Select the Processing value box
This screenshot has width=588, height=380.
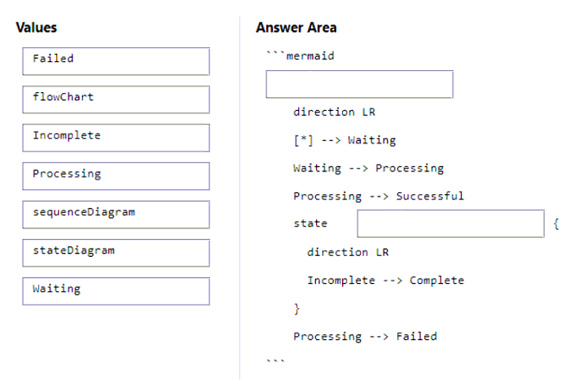click(x=116, y=176)
